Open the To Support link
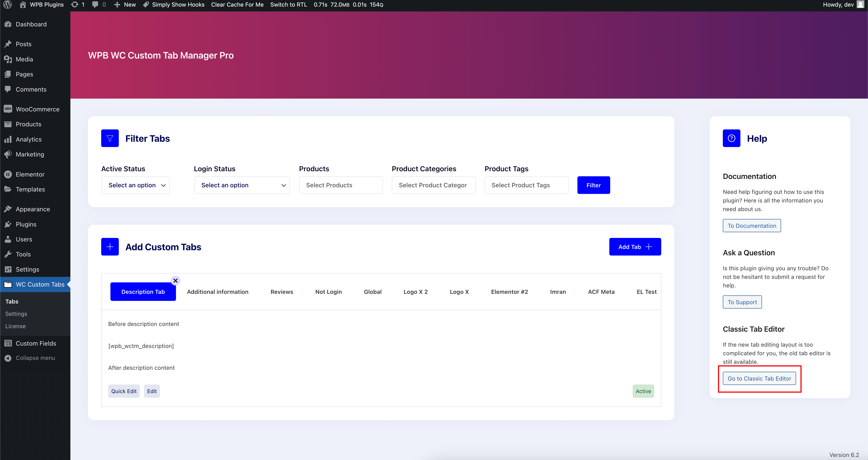This screenshot has height=460, width=868. tap(742, 302)
